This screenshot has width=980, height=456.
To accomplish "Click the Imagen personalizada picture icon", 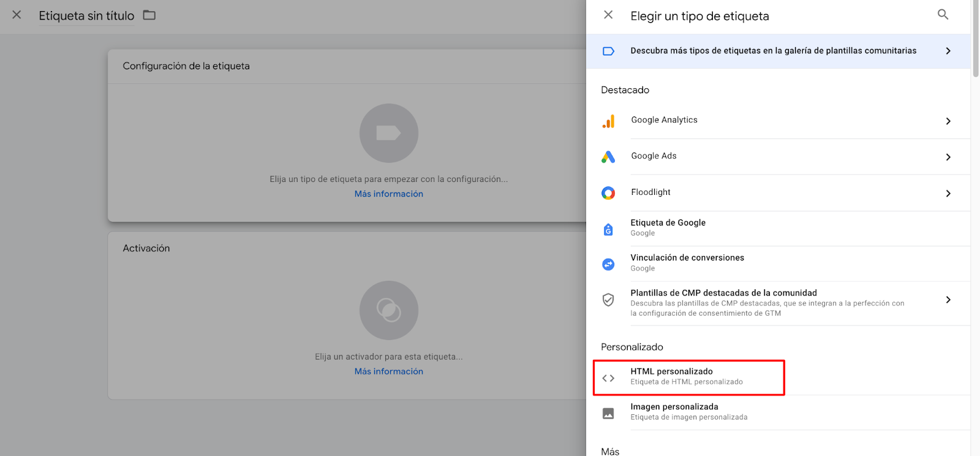I will point(608,413).
